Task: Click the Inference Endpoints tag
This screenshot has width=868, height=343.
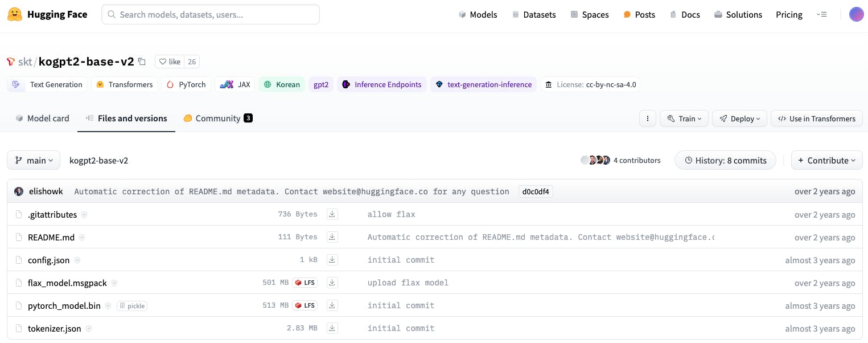Action: coord(382,84)
